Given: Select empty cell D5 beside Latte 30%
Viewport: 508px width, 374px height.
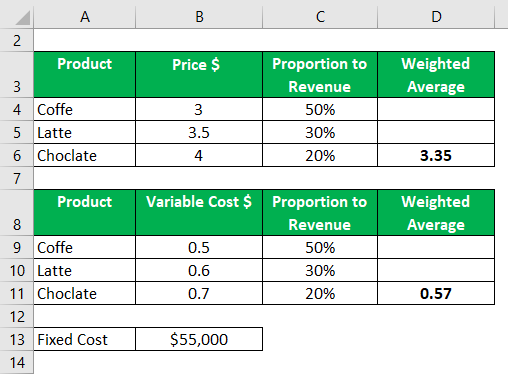Looking at the screenshot, I should point(436,132).
